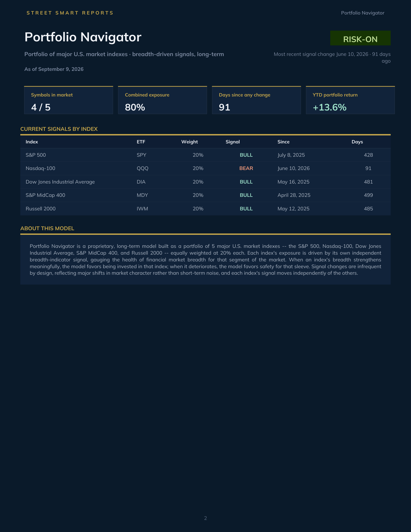Click the May 16, 2025 date cell
The image size is (411, 532).
coord(294,182)
